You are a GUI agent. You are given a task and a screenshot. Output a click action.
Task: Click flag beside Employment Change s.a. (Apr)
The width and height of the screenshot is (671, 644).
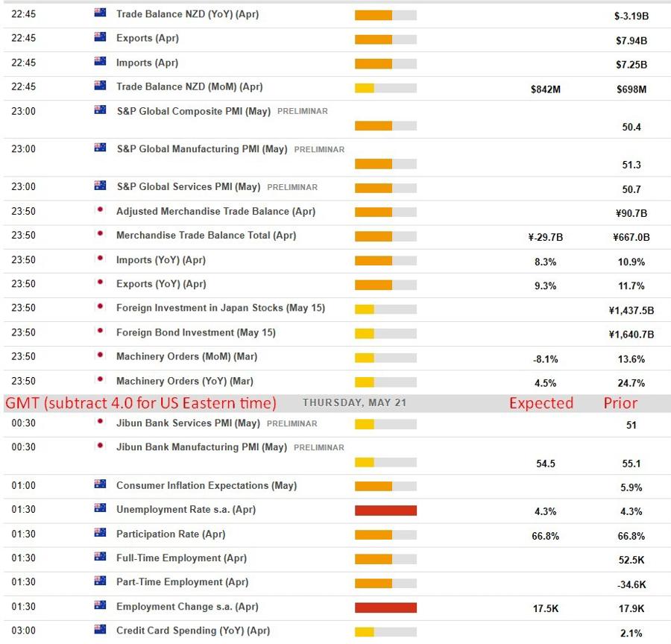pos(100,605)
